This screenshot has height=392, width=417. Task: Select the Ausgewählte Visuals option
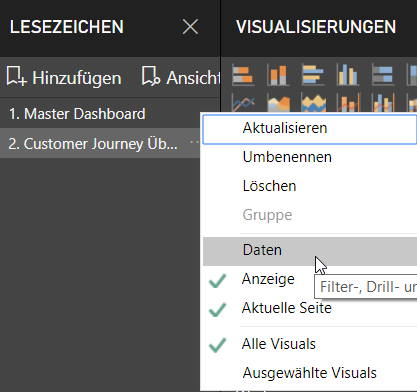(310, 373)
